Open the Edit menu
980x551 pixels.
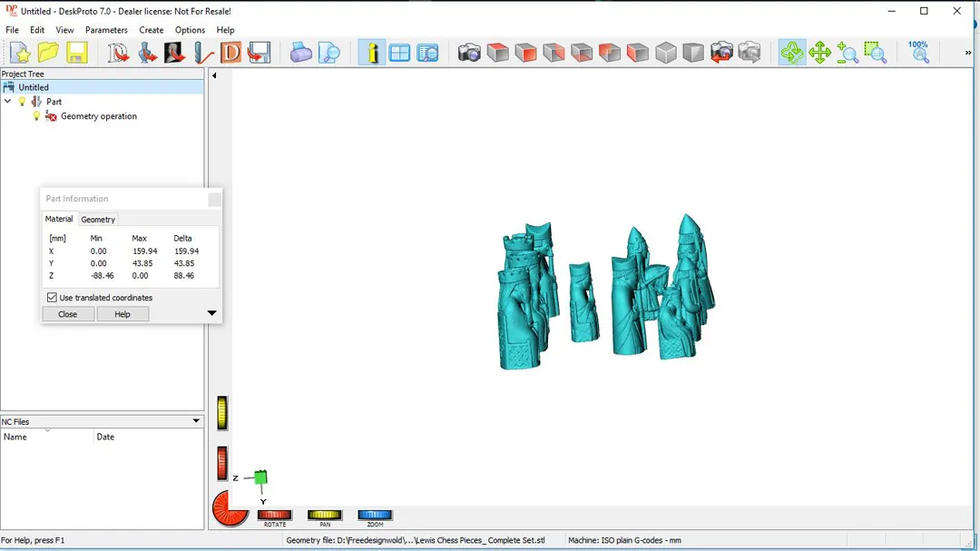[x=37, y=30]
